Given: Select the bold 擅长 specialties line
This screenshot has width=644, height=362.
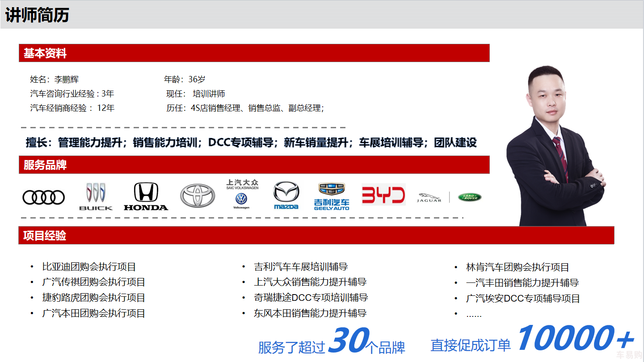Looking at the screenshot, I should [x=251, y=143].
